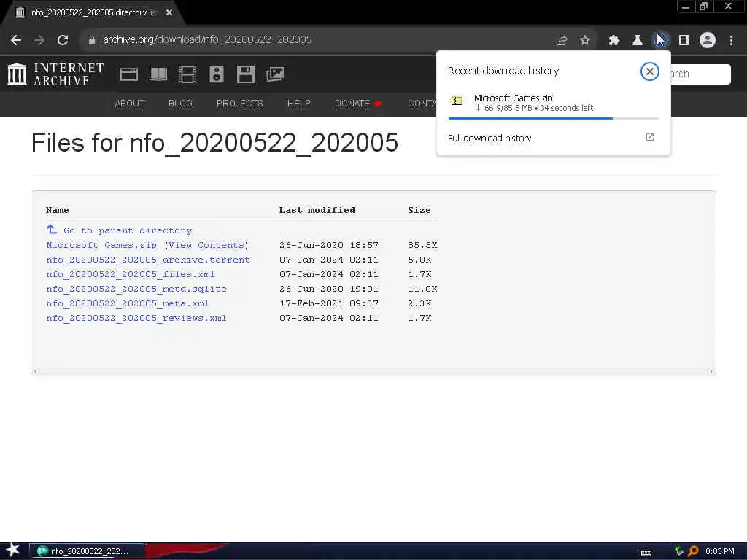
Task: Click Go to parent directory
Action: point(128,230)
